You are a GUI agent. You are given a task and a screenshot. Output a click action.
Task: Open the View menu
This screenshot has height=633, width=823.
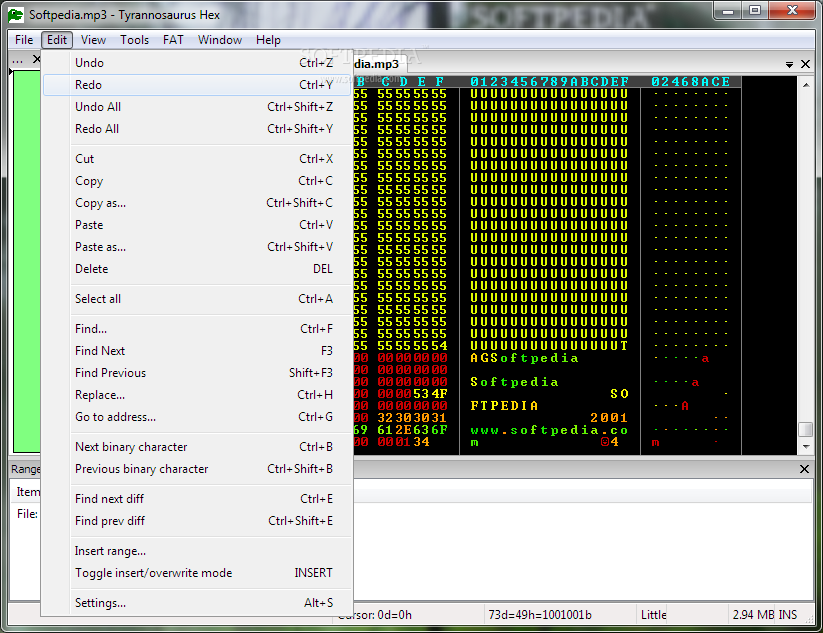(93, 40)
